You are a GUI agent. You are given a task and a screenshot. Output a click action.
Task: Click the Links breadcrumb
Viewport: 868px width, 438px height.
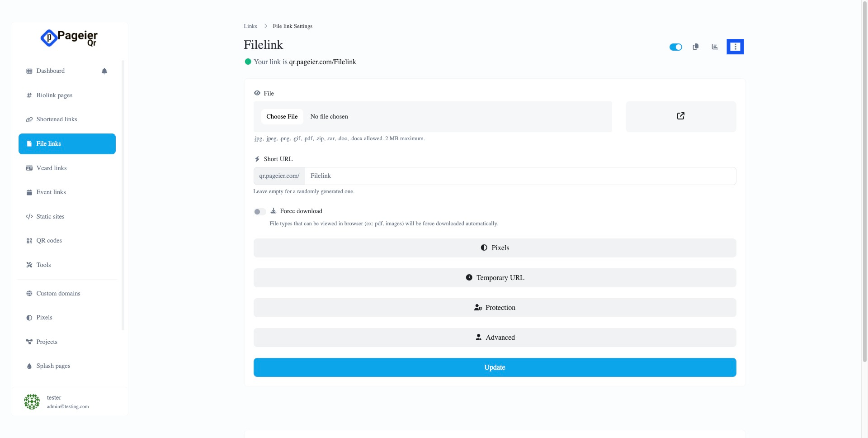pyautogui.click(x=250, y=26)
